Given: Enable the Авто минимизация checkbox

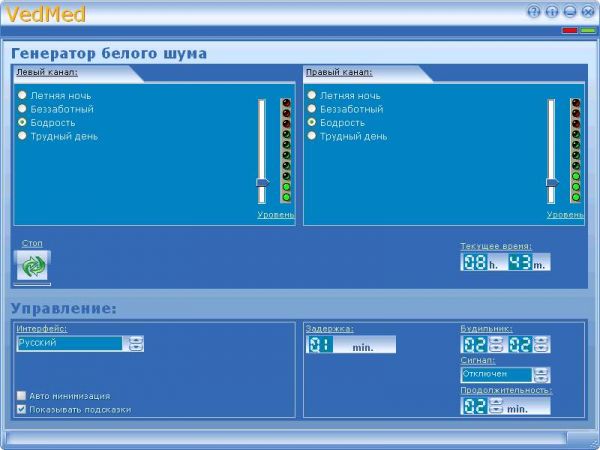Looking at the screenshot, I should click(x=21, y=395).
